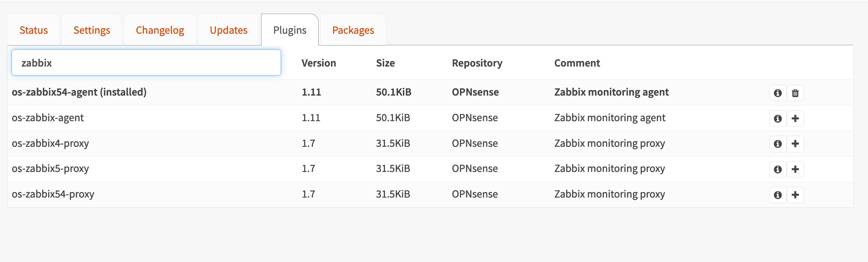Install os-zabbix5-proxy using the plus icon
Screen dimensions: 868x262
tap(795, 169)
